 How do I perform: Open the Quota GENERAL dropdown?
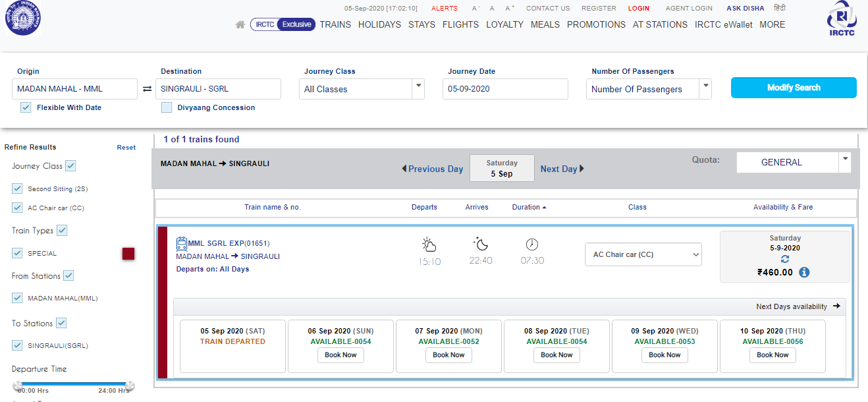[x=794, y=162]
